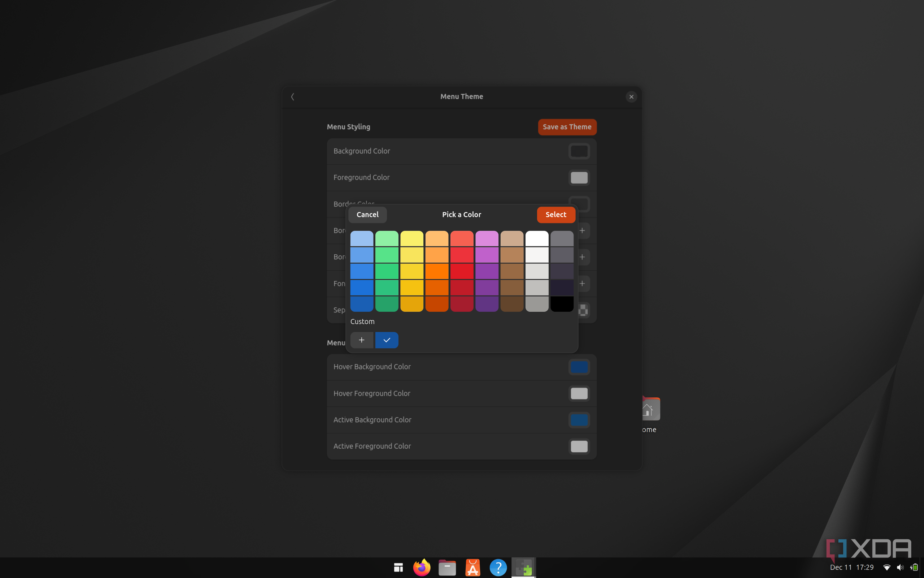Open Wi-Fi network status icon
This screenshot has height=578, width=924.
coord(886,568)
